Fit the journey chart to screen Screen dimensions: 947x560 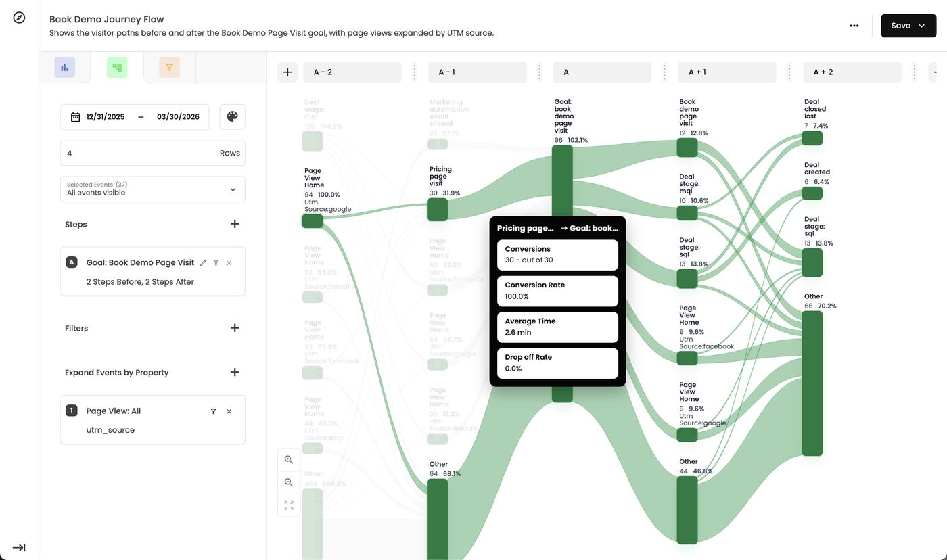(289, 505)
